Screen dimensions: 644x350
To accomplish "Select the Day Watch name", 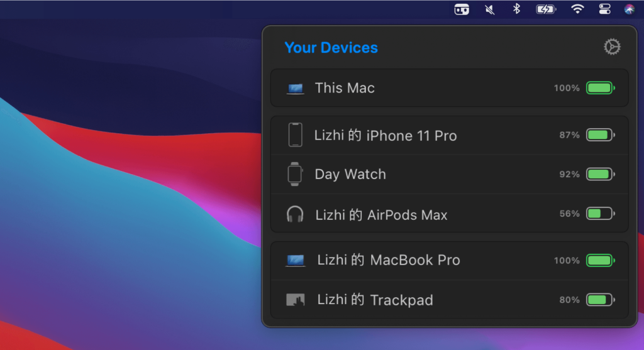I will click(x=350, y=175).
